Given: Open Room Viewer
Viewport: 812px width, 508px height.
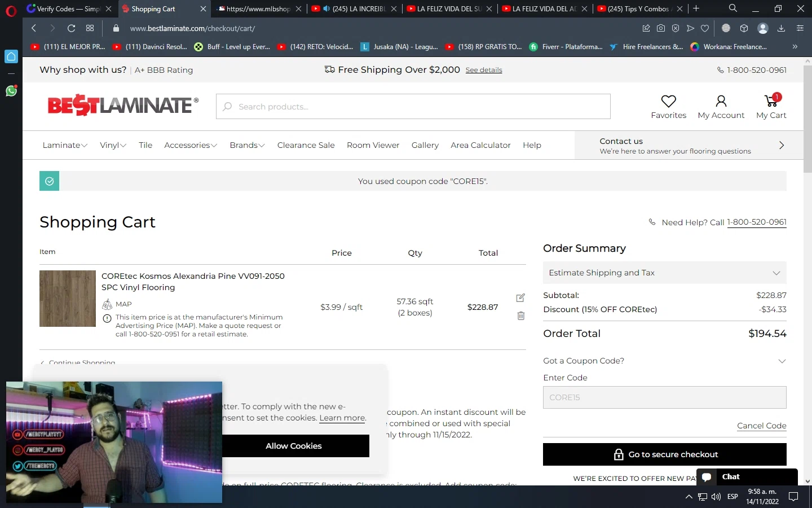Looking at the screenshot, I should 373,145.
